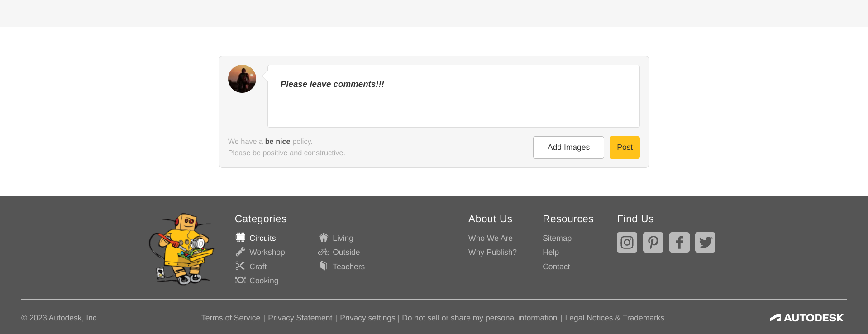Click the Add Images button
The image size is (868, 334).
(x=568, y=148)
